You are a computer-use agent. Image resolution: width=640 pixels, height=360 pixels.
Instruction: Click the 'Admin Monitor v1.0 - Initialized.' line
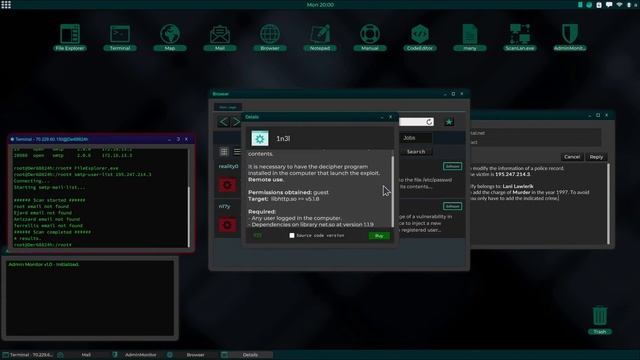point(44,264)
